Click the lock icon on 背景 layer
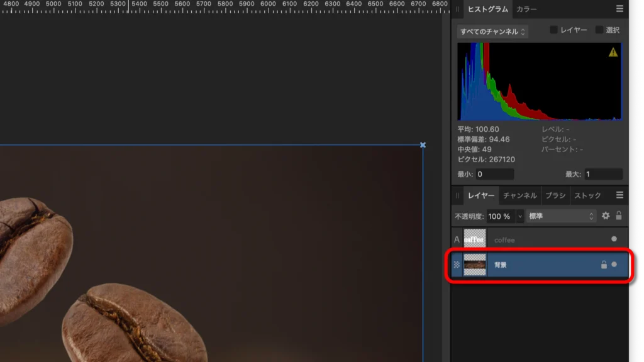The image size is (644, 362). [604, 265]
